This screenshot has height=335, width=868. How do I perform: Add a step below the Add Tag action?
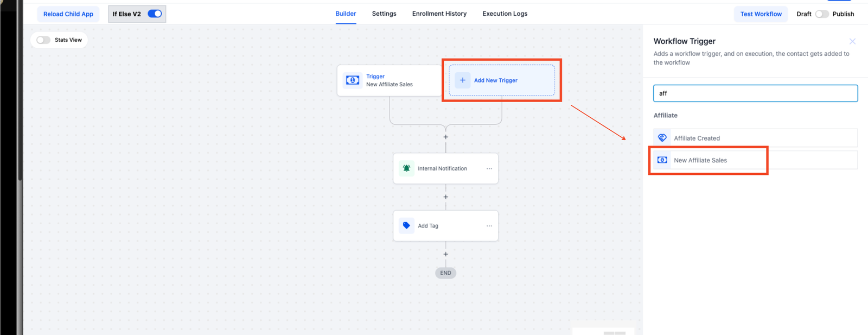click(446, 254)
